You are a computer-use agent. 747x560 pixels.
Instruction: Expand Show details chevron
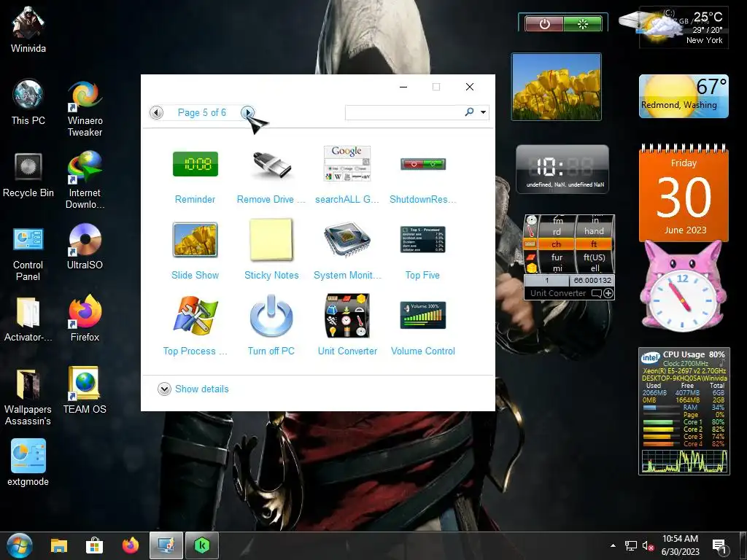[x=164, y=389]
